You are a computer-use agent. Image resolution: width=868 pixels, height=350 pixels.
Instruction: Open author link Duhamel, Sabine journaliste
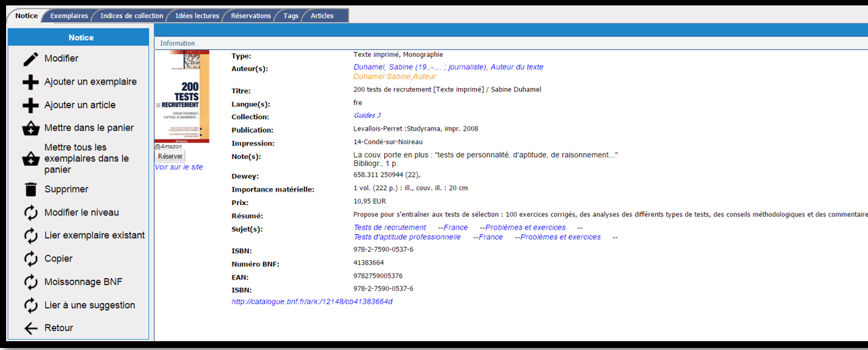click(x=449, y=67)
